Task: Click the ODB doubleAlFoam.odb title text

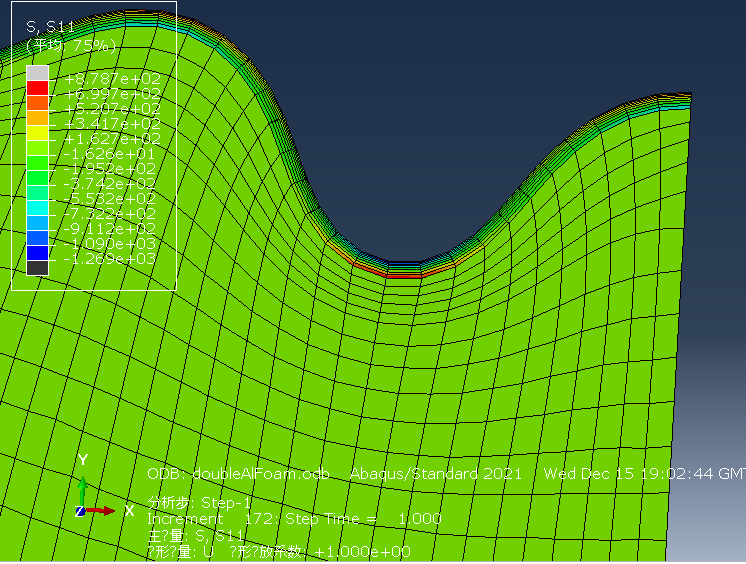Action: click(238, 474)
